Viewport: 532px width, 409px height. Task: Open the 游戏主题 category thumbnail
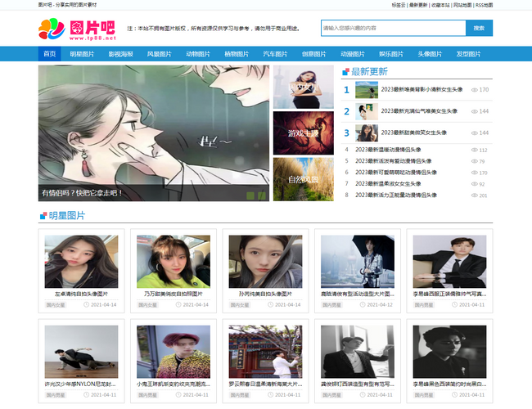click(x=303, y=133)
